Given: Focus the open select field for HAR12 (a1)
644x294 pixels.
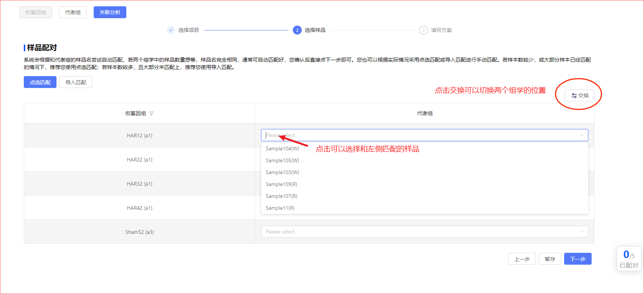Looking at the screenshot, I should pos(424,135).
